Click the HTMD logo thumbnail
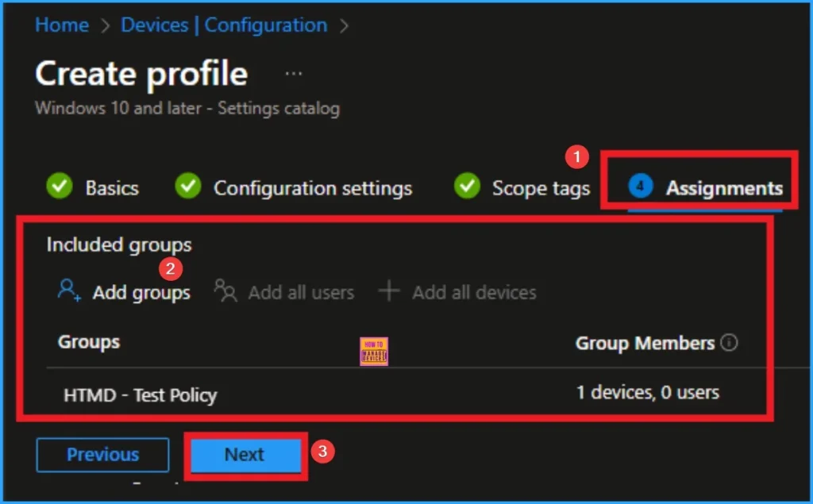This screenshot has height=504, width=813. [x=374, y=351]
